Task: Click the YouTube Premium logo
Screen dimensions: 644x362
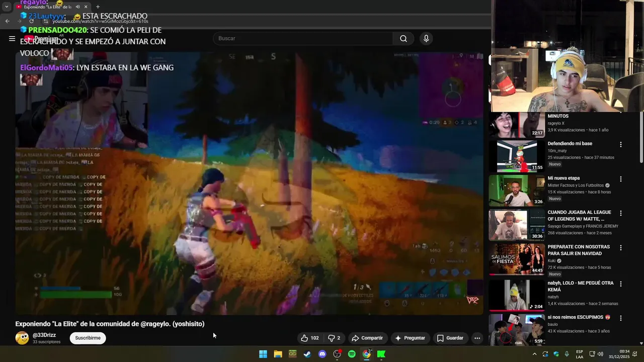Action: point(41,39)
